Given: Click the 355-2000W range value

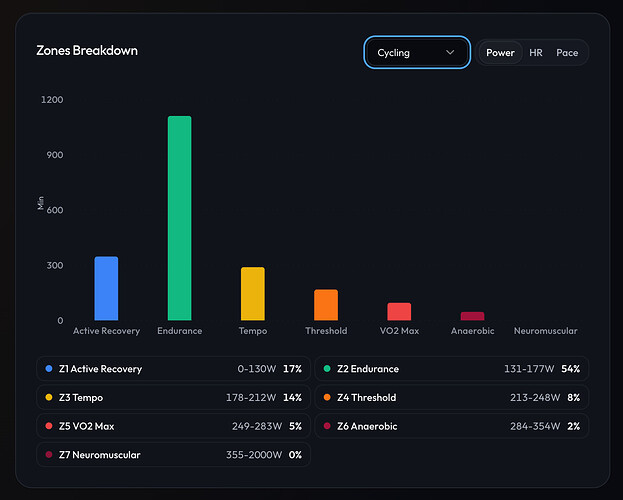Looking at the screenshot, I should (254, 455).
